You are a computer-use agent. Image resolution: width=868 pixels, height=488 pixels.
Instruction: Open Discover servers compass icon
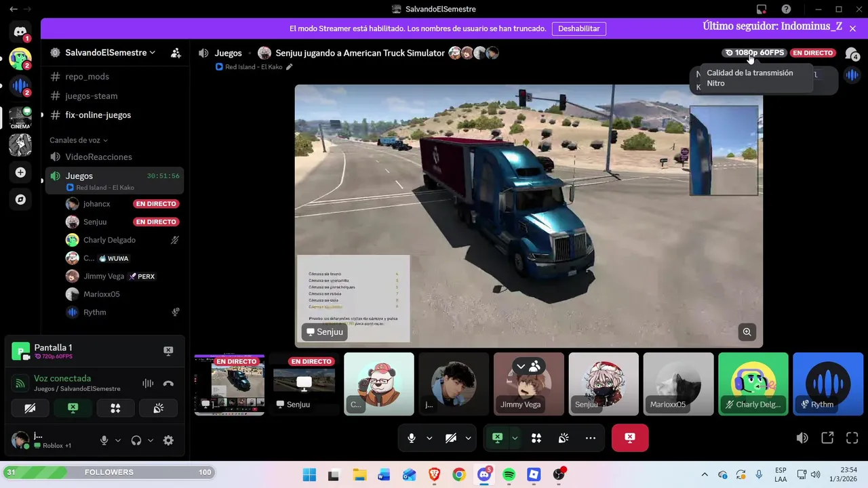point(20,199)
